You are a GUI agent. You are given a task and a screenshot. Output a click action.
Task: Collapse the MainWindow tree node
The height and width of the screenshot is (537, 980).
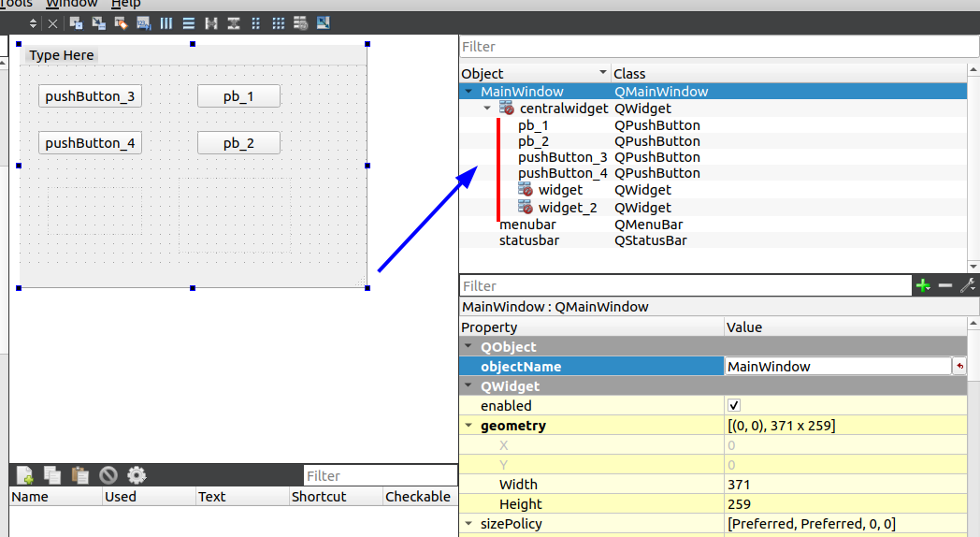tap(468, 92)
